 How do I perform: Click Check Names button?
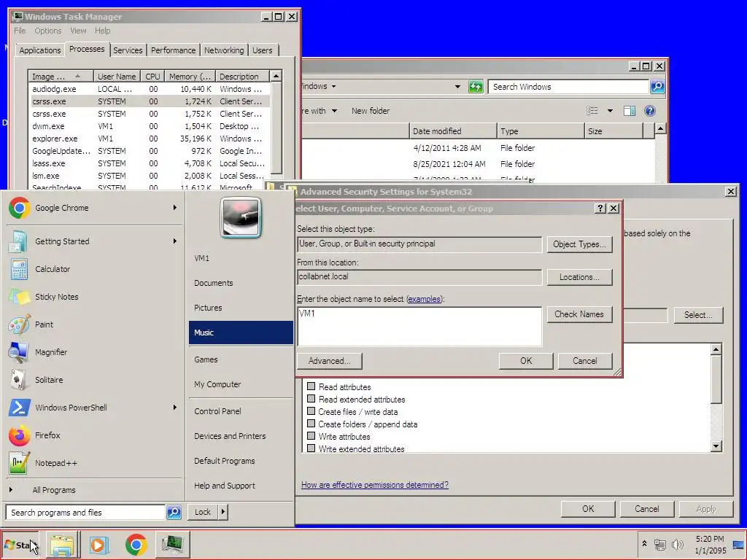tap(579, 314)
